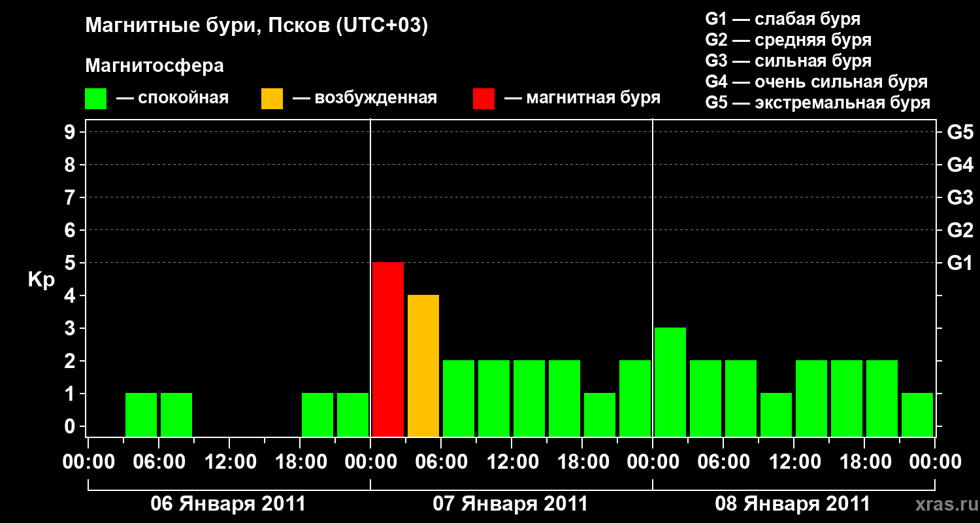Click the Kp axis value 9
This screenshot has width=980, height=523.
click(71, 132)
